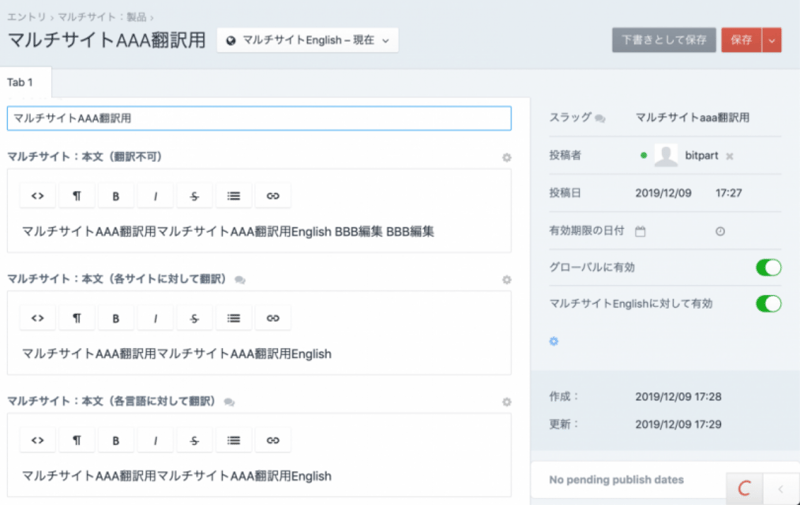Open HTML code view in the second editor

click(38, 318)
